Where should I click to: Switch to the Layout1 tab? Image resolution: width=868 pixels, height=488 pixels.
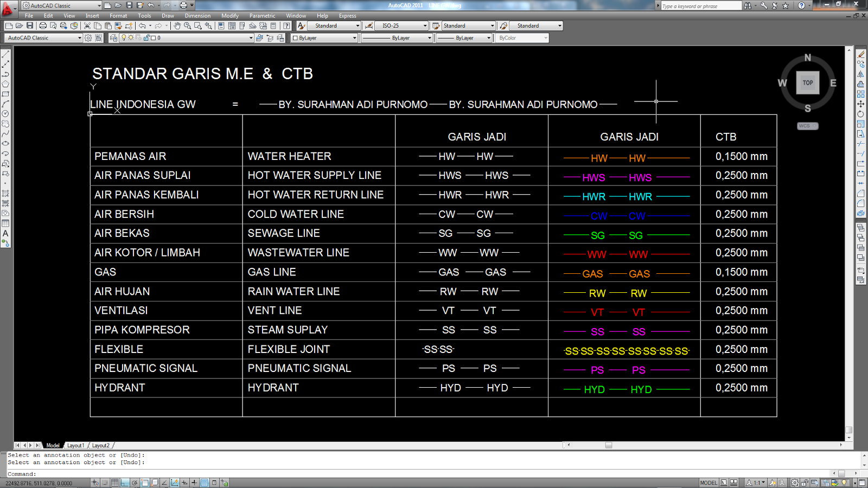76,445
